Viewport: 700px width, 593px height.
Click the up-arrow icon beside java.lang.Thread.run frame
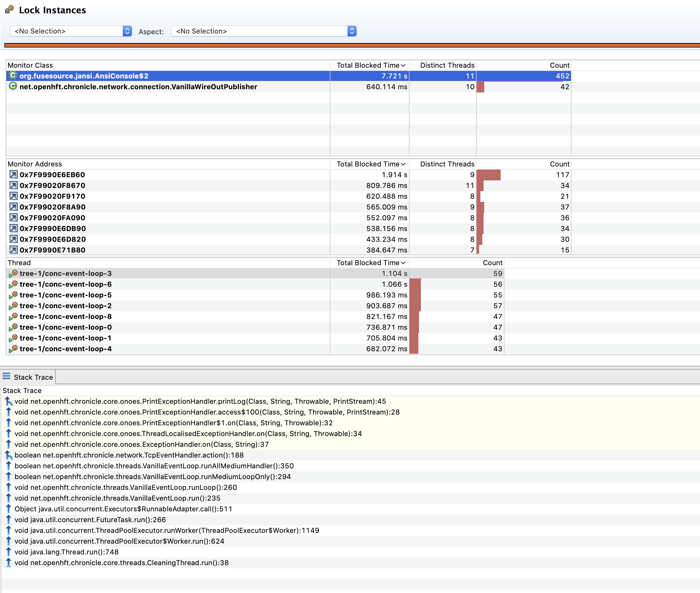9,552
